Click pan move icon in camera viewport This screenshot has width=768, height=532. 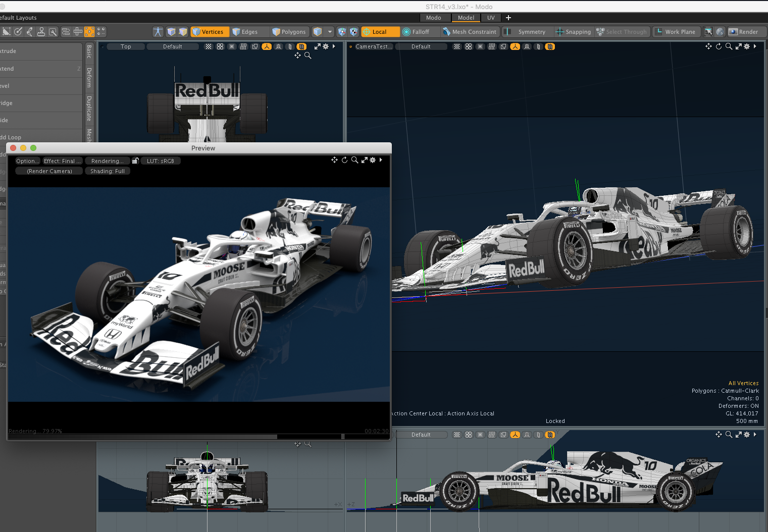708,46
